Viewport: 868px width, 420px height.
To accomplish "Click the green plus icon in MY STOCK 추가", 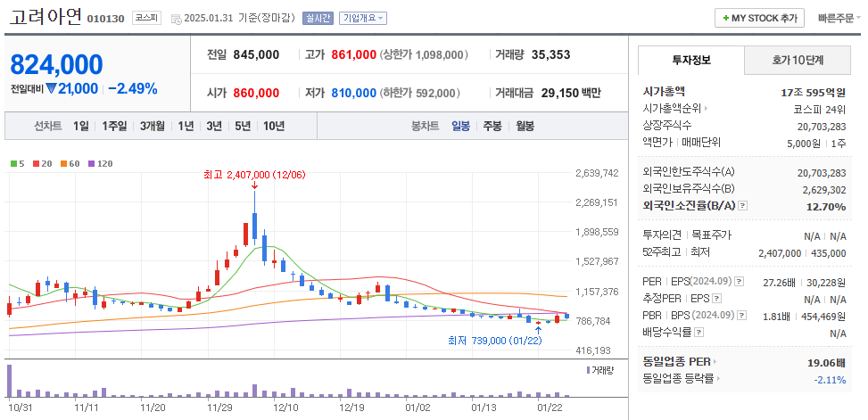I will [x=726, y=18].
